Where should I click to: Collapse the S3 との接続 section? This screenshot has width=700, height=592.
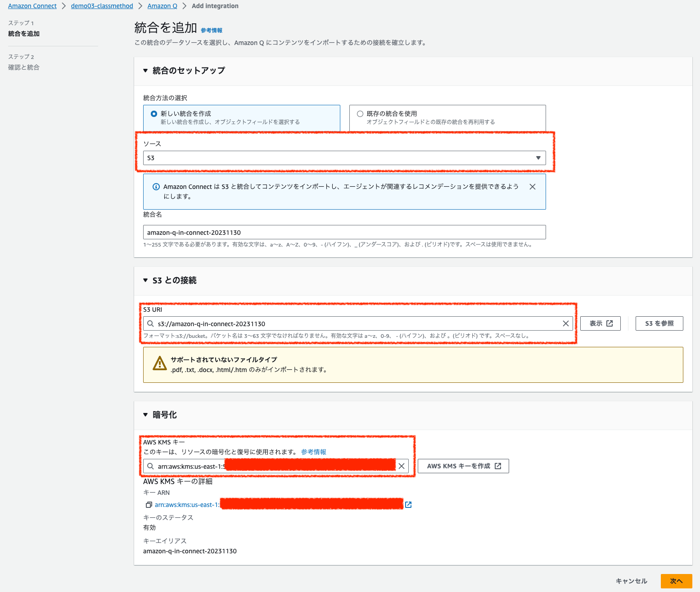coord(145,280)
